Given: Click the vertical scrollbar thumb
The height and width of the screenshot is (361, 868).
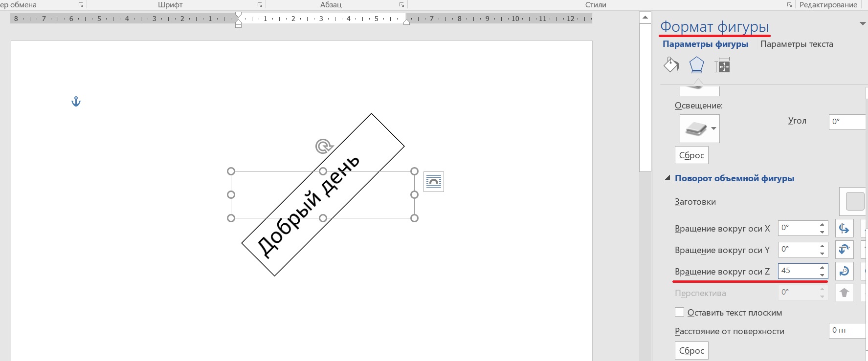Looking at the screenshot, I should (645, 98).
